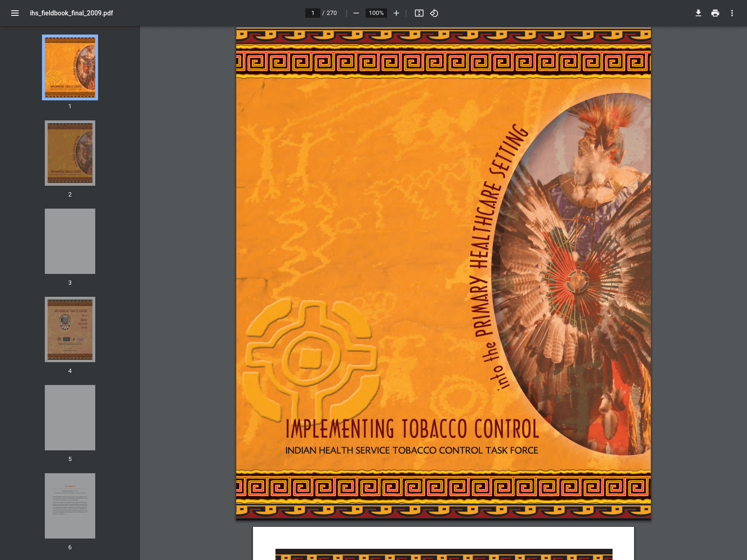Click the 100% zoom level field
The image size is (747, 560).
(x=376, y=13)
